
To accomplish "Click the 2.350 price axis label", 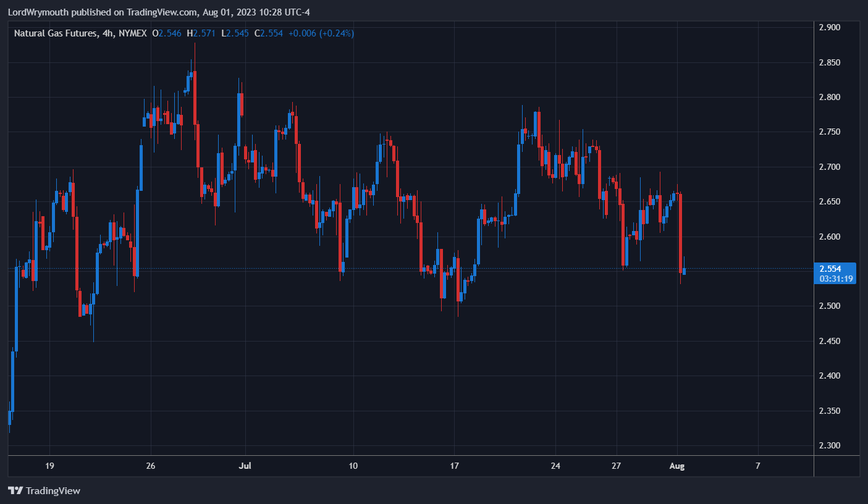I will [x=830, y=411].
